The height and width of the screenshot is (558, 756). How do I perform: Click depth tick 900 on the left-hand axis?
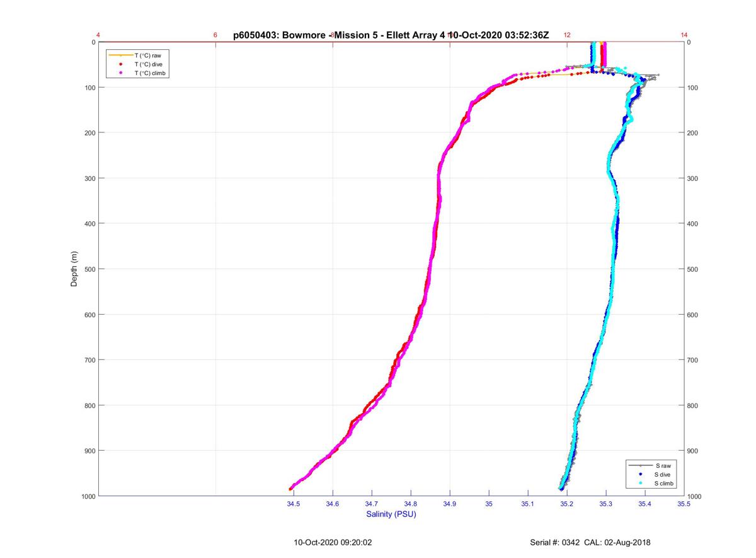[89, 451]
